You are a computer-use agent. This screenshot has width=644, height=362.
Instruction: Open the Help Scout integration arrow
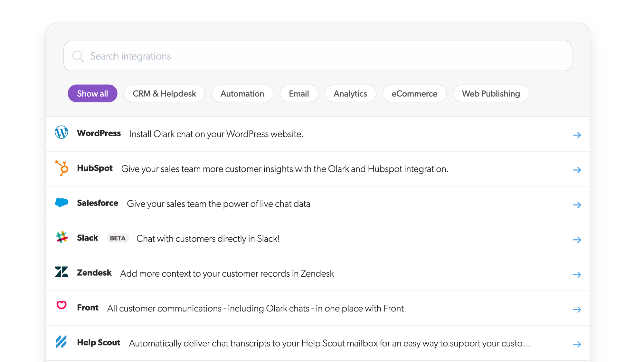(x=577, y=344)
